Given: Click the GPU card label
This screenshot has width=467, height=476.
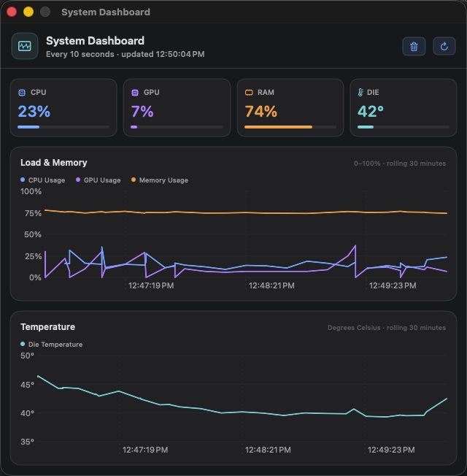Looking at the screenshot, I should [152, 92].
